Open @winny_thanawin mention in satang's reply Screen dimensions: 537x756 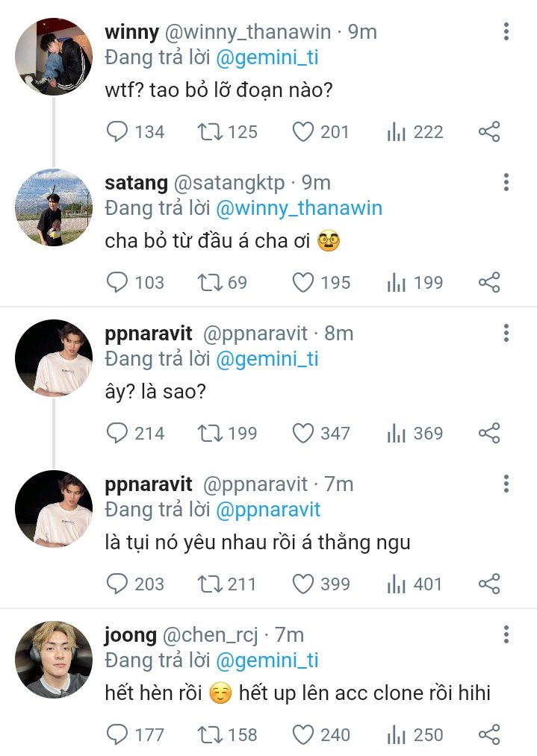pos(299,207)
